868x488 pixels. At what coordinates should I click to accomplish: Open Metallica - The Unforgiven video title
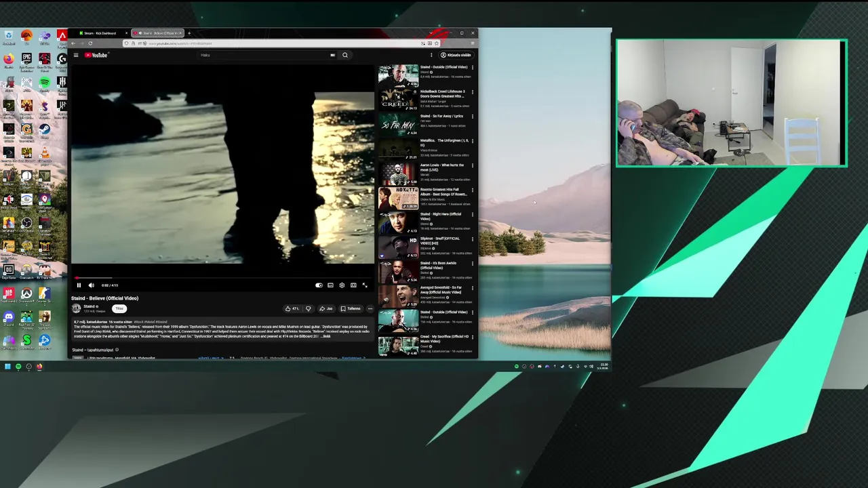tap(444, 142)
